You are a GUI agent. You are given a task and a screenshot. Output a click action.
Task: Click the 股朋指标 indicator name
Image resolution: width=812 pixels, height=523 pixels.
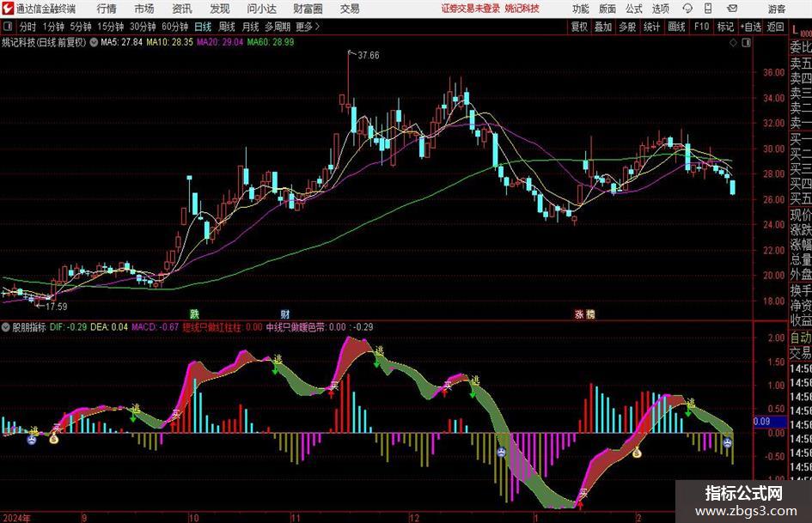point(29,327)
